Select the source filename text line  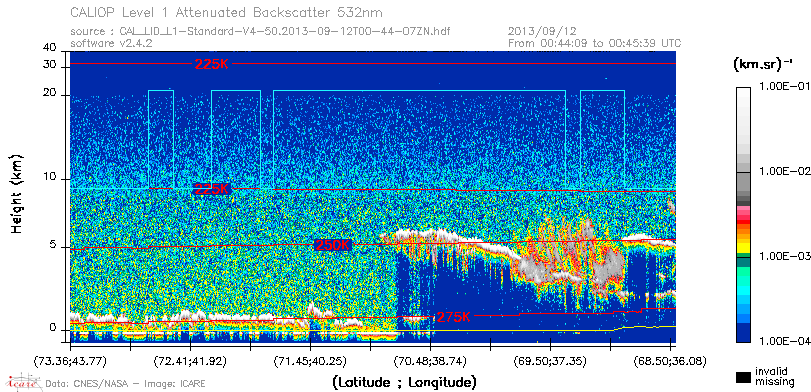tap(260, 32)
